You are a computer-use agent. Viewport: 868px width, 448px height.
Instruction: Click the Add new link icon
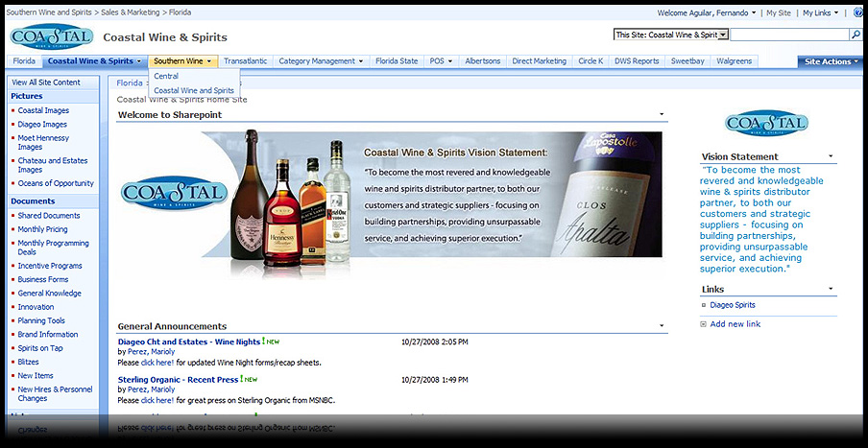[x=703, y=324]
